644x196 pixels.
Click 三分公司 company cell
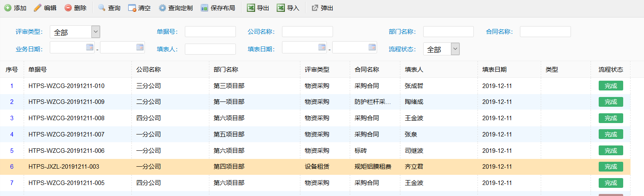pos(149,86)
